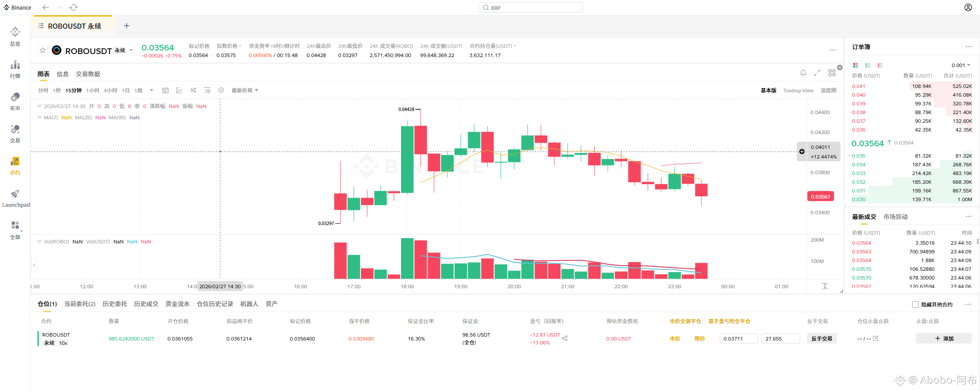Share position PnL icon
Screen dimensions: 980x391
565,338
